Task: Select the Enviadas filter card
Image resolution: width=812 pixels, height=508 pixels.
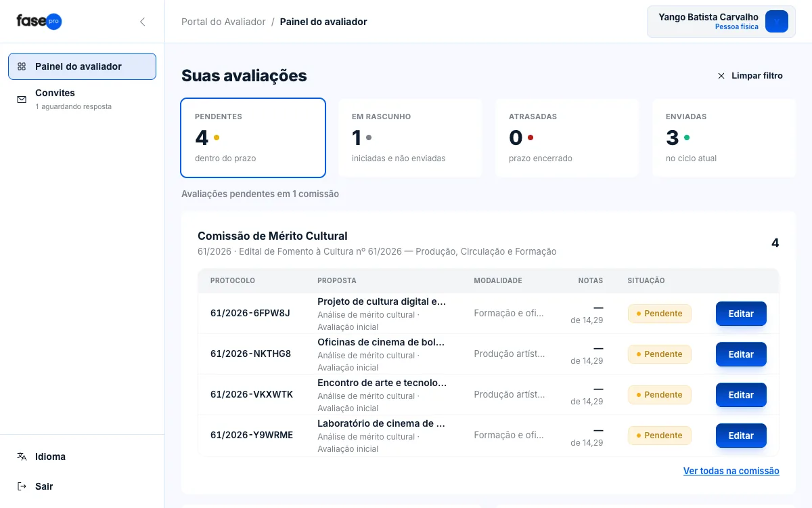Action: pos(724,137)
